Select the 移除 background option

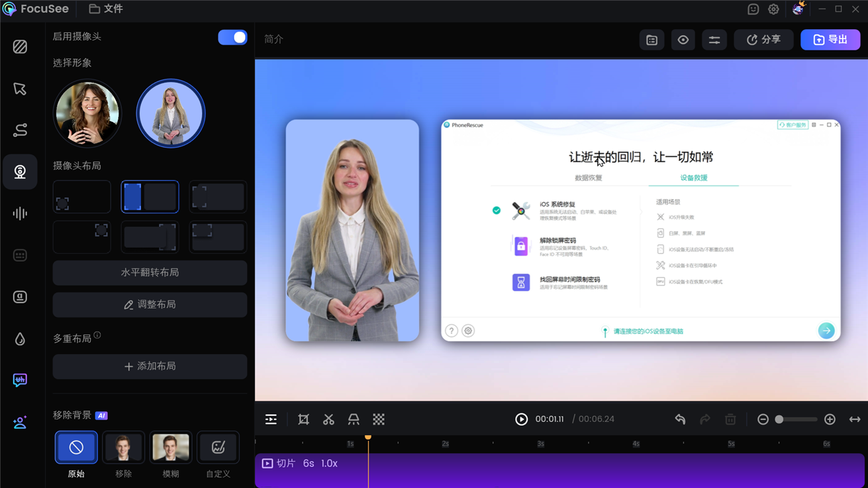click(x=123, y=448)
